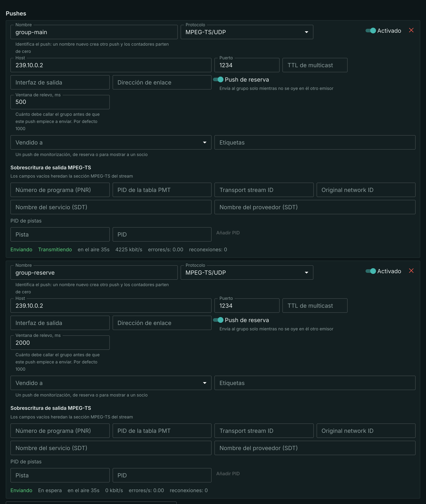Toggle Activado switch for group-main
The width and height of the screenshot is (426, 504).
click(x=371, y=31)
